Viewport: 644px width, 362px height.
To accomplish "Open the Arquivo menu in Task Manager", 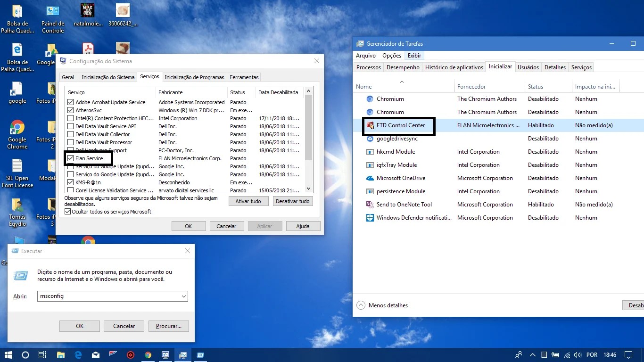I will pyautogui.click(x=366, y=56).
